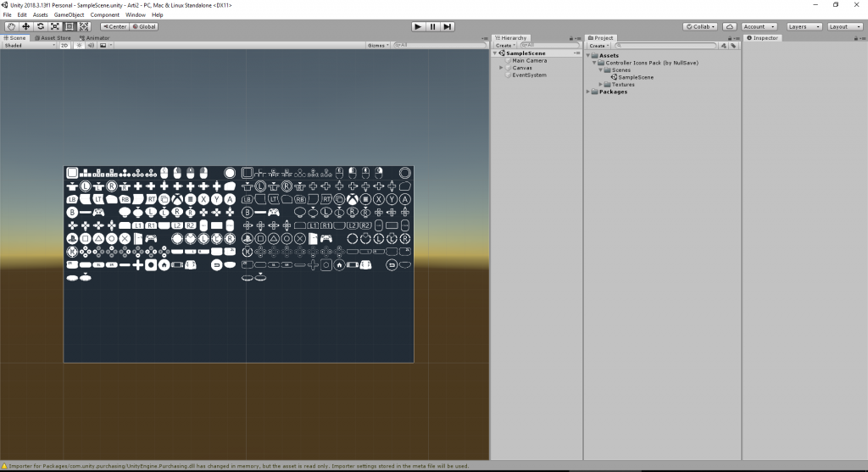
Task: Collapse the Scenes folder arrow
Action: [601, 70]
